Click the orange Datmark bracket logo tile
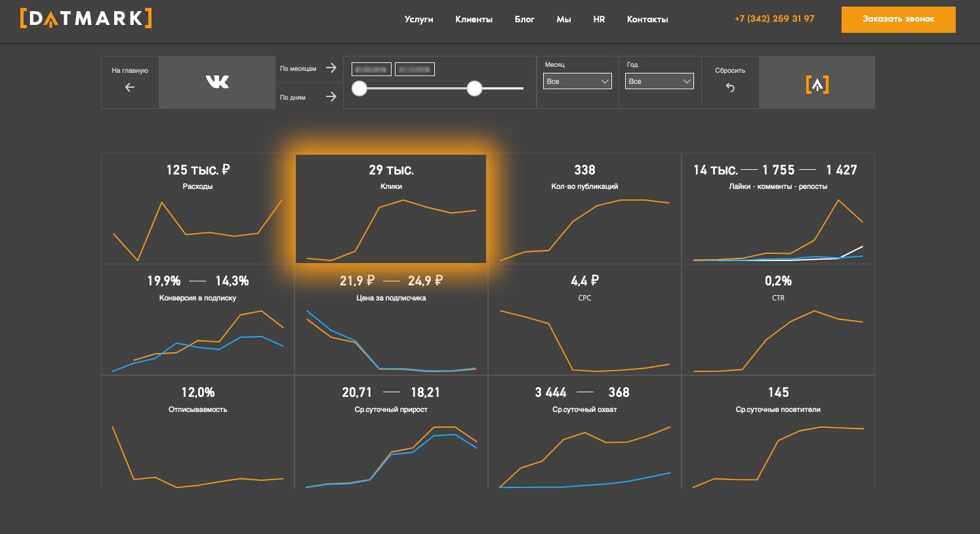 coord(817,82)
